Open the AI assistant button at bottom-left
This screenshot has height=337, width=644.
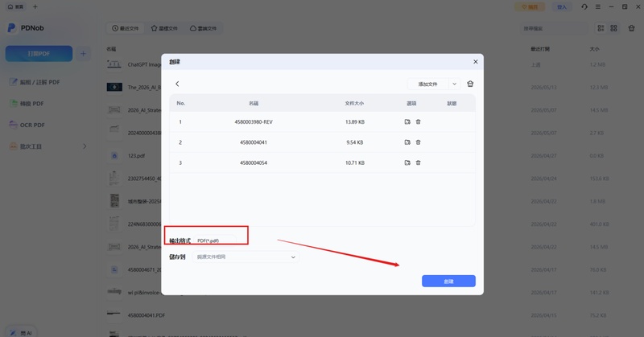point(22,333)
